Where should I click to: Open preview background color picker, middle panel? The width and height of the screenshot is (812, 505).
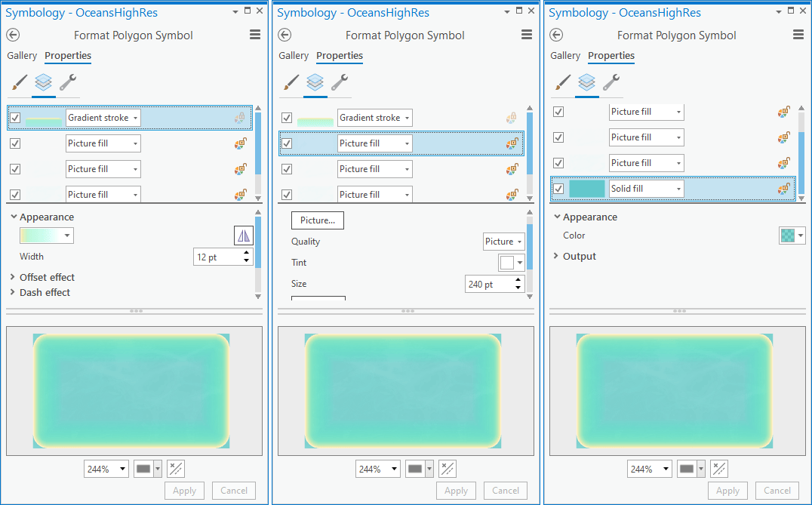pyautogui.click(x=420, y=469)
